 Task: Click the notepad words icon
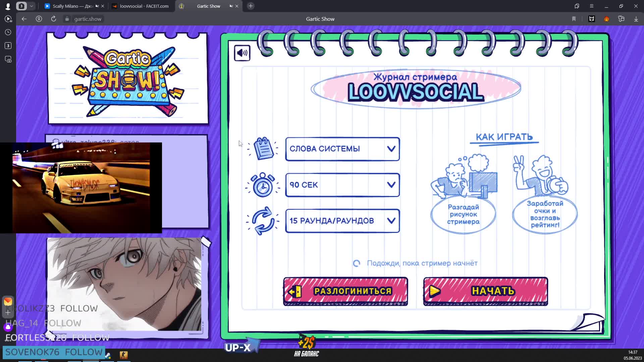[263, 148]
